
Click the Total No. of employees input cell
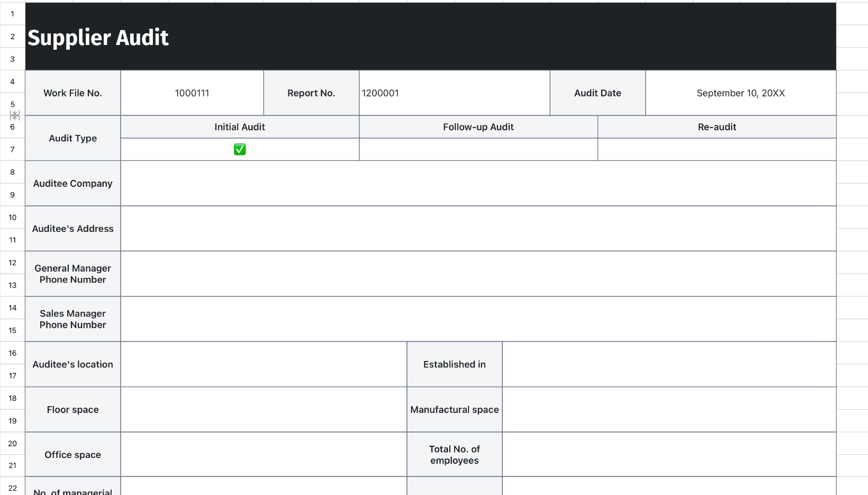tap(670, 455)
